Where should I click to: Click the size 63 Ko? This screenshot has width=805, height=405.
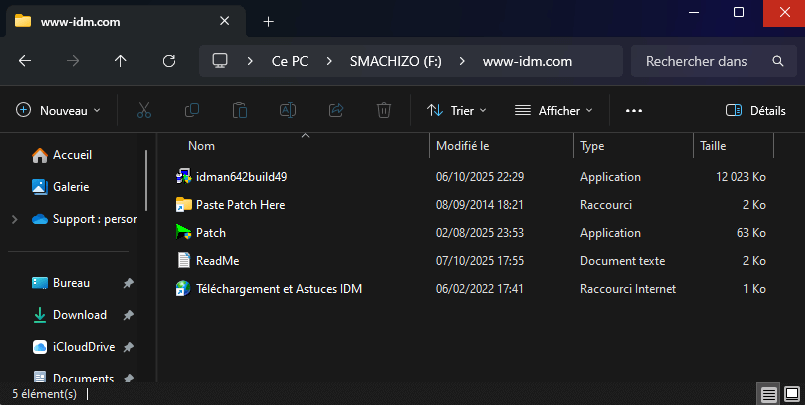(751, 233)
